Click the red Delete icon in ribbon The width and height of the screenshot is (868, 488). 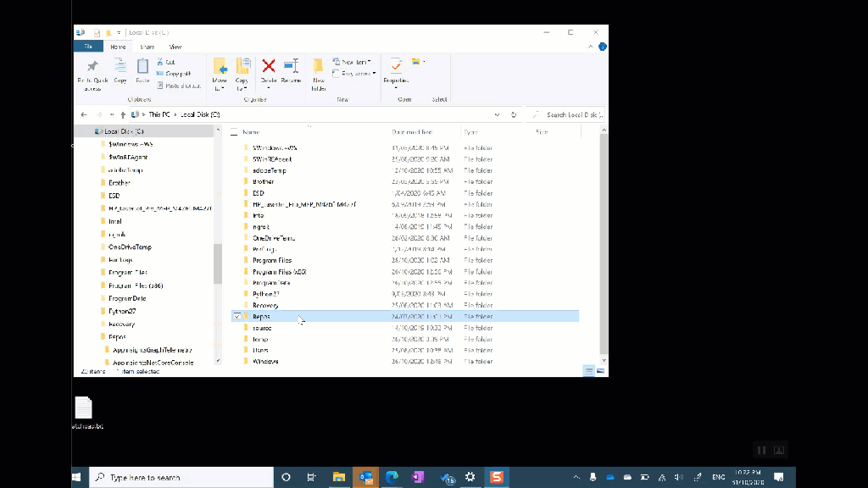[x=269, y=66]
